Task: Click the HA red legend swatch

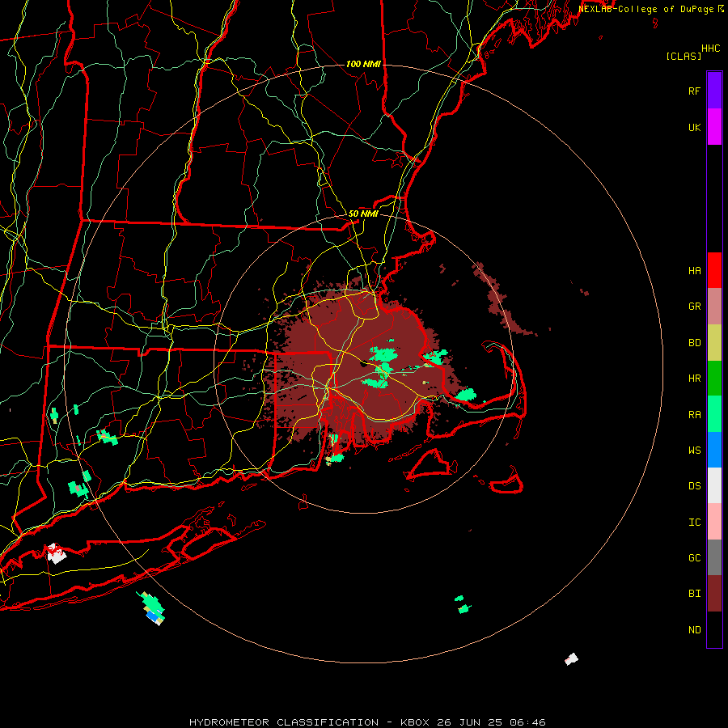Action: (714, 270)
